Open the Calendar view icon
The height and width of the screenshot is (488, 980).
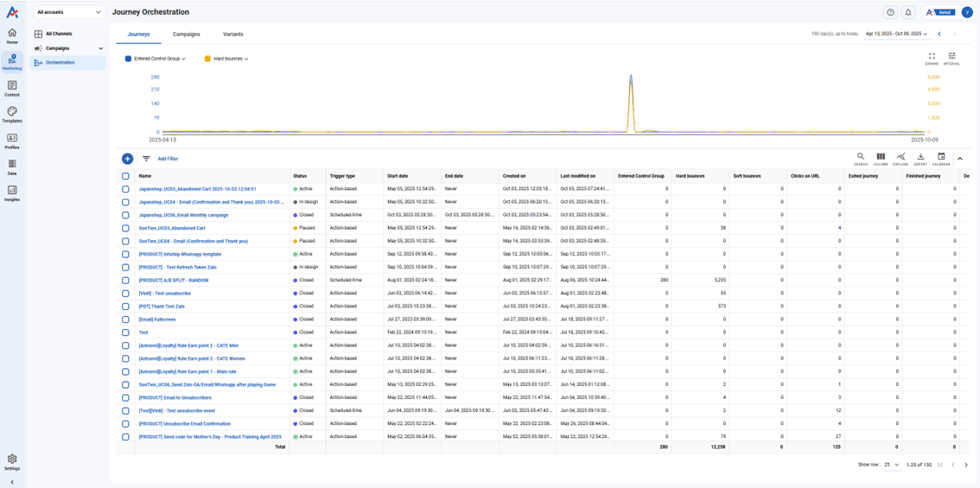coord(941,158)
